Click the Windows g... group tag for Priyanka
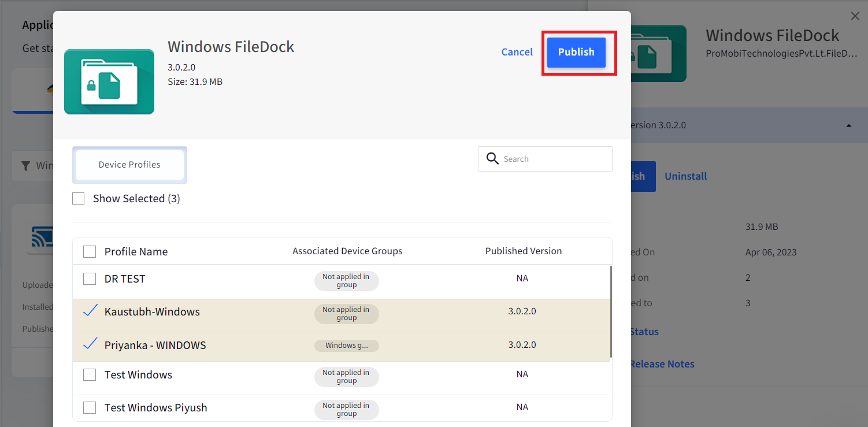The image size is (868, 427). [x=347, y=346]
